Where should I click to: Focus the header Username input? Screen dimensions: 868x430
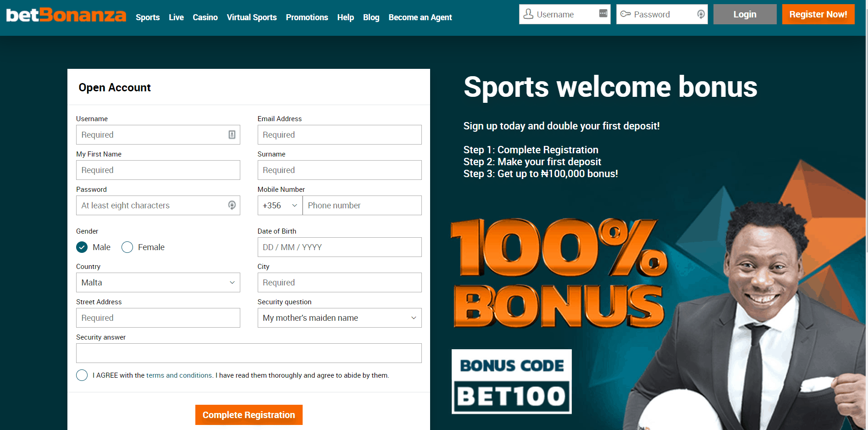tap(565, 14)
